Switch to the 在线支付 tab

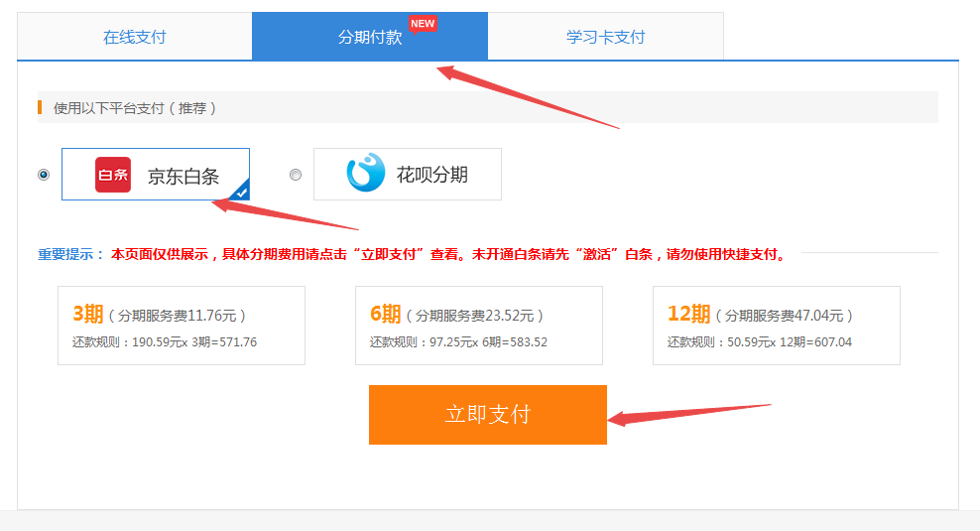(x=134, y=37)
